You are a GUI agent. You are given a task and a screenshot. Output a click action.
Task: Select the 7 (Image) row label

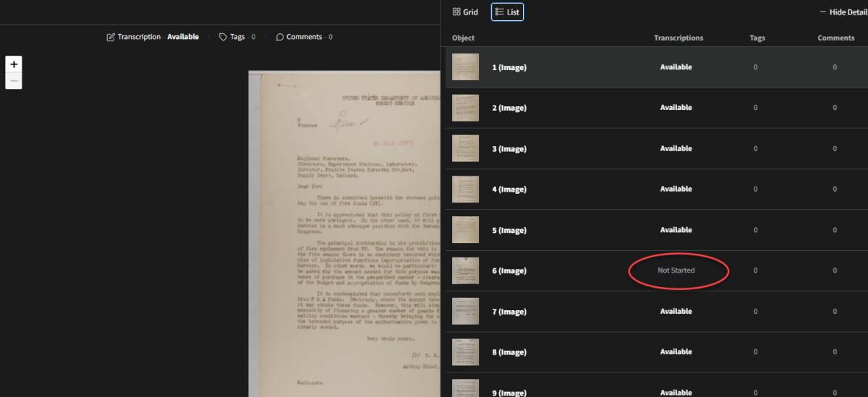pyautogui.click(x=509, y=312)
